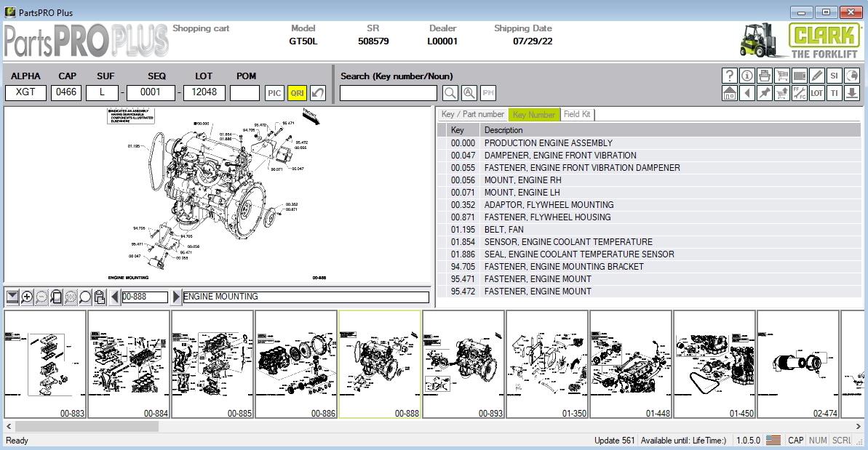Select the 01.195 BELT, FAN row
The width and height of the screenshot is (868, 450).
point(648,230)
